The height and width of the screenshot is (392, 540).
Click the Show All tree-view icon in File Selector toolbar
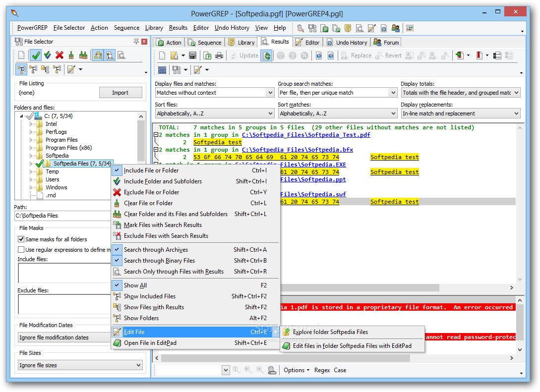point(22,69)
